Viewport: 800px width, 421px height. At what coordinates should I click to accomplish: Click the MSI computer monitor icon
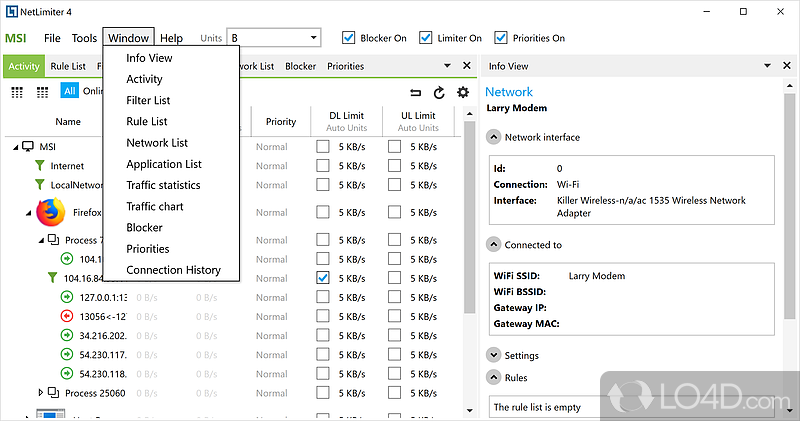click(27, 147)
